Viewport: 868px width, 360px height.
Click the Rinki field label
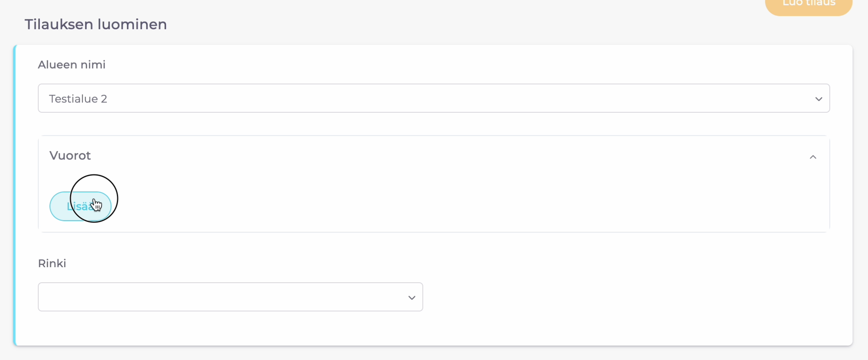tap(52, 263)
